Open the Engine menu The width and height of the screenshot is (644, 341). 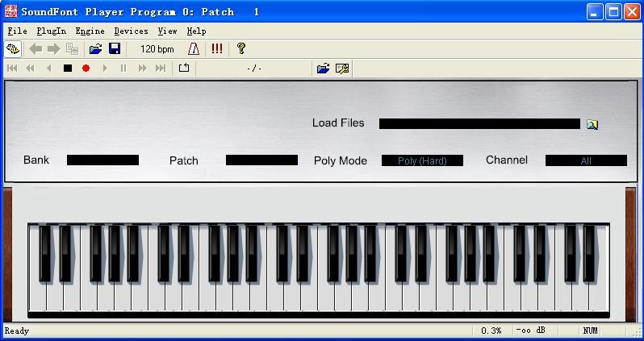(90, 31)
